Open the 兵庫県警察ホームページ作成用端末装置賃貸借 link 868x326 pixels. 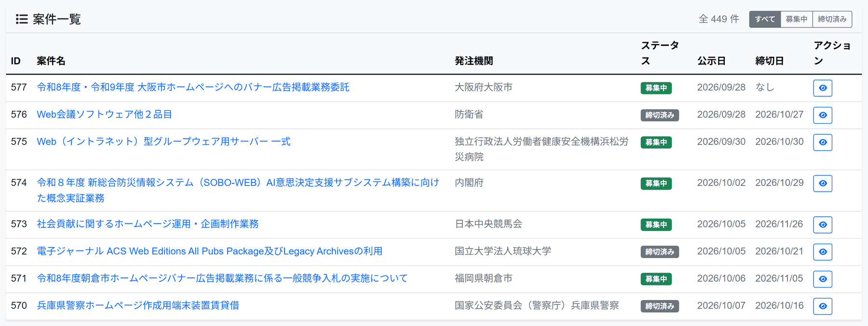click(138, 305)
